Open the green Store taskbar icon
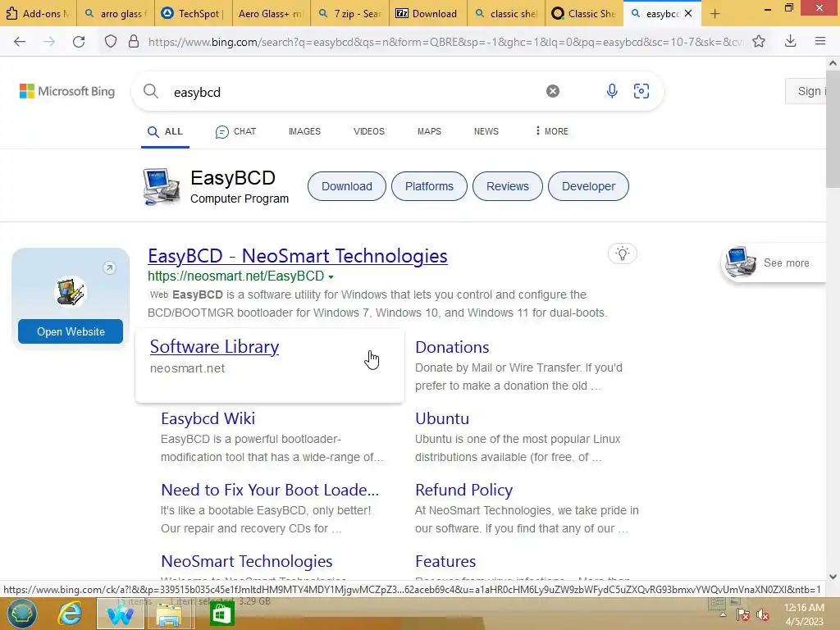 (x=221, y=614)
